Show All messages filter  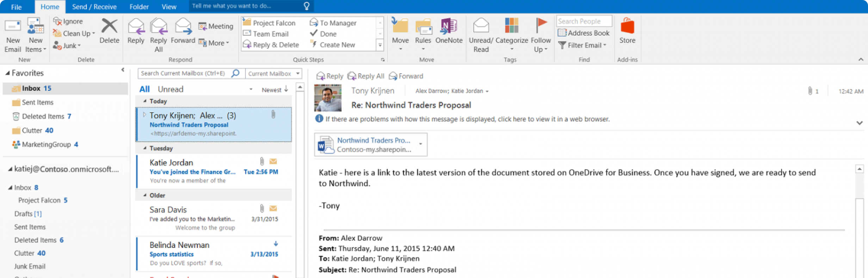coord(144,89)
